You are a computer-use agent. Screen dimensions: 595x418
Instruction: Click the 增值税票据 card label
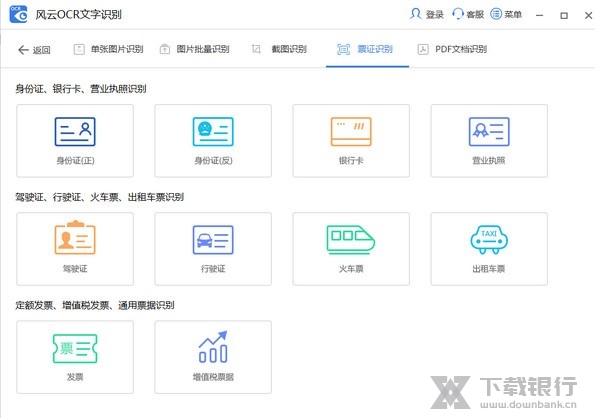pos(213,377)
